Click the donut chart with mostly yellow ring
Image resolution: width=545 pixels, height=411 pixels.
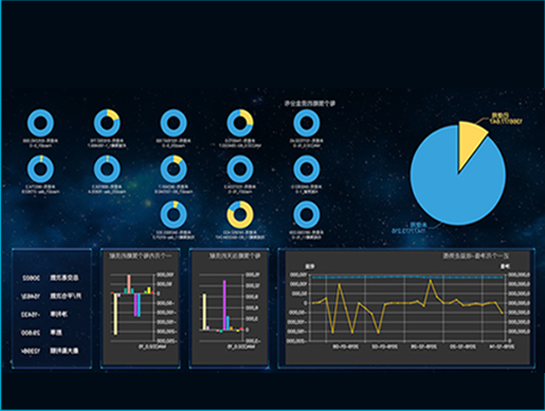[x=240, y=215]
